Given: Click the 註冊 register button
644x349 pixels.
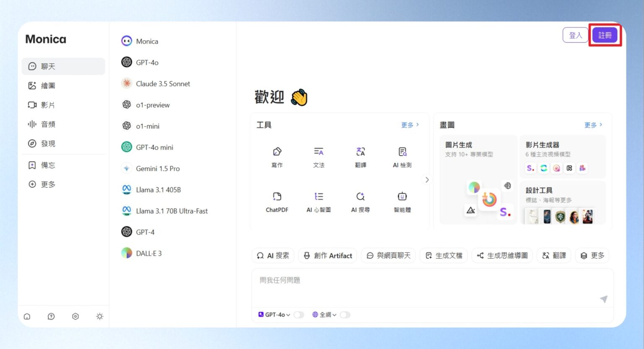Looking at the screenshot, I should (605, 35).
